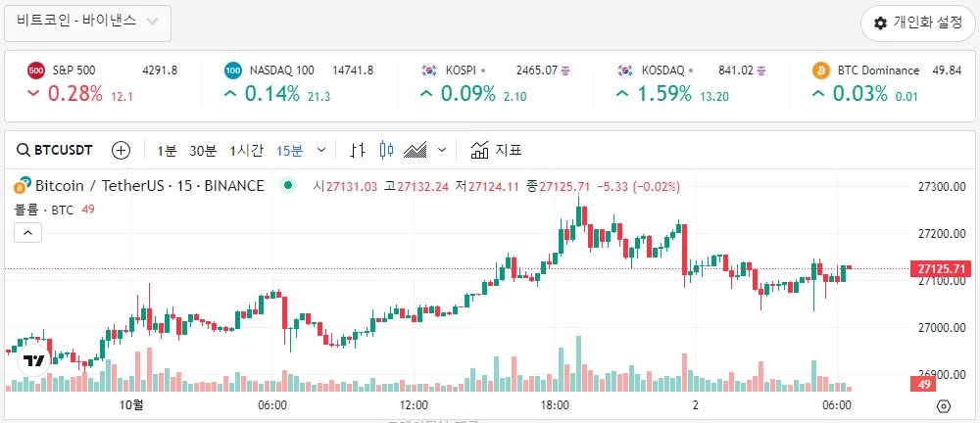Open chart settings gear beside the time axis

click(944, 406)
